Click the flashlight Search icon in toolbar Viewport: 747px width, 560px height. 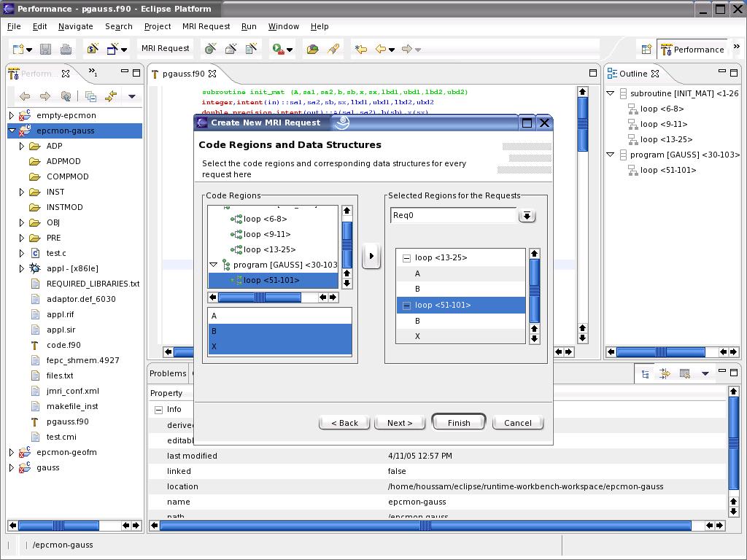tap(333, 49)
